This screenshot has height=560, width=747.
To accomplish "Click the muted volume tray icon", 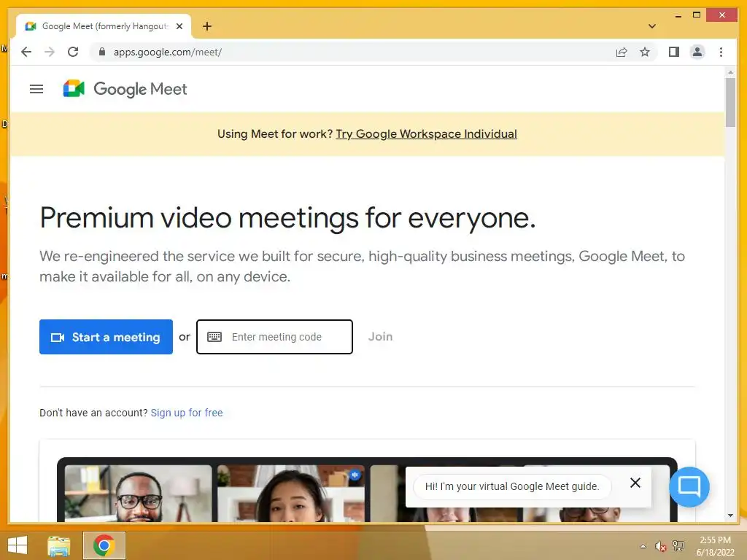I will (660, 546).
